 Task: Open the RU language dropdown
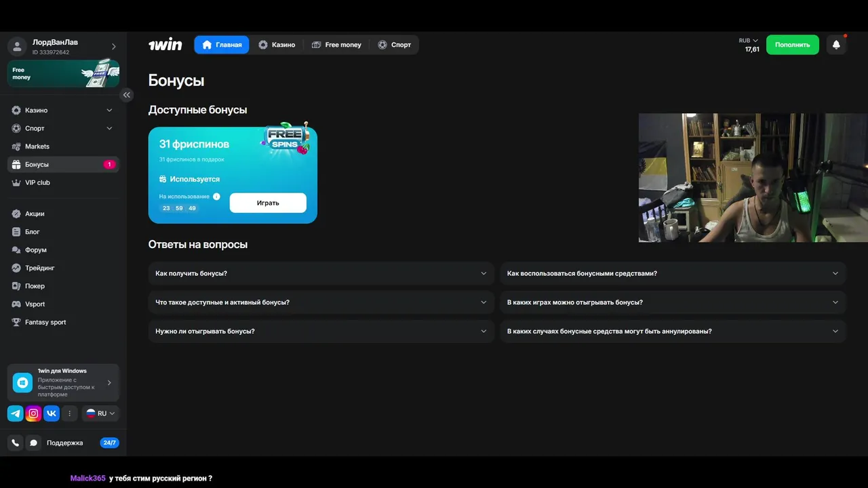coord(100,413)
